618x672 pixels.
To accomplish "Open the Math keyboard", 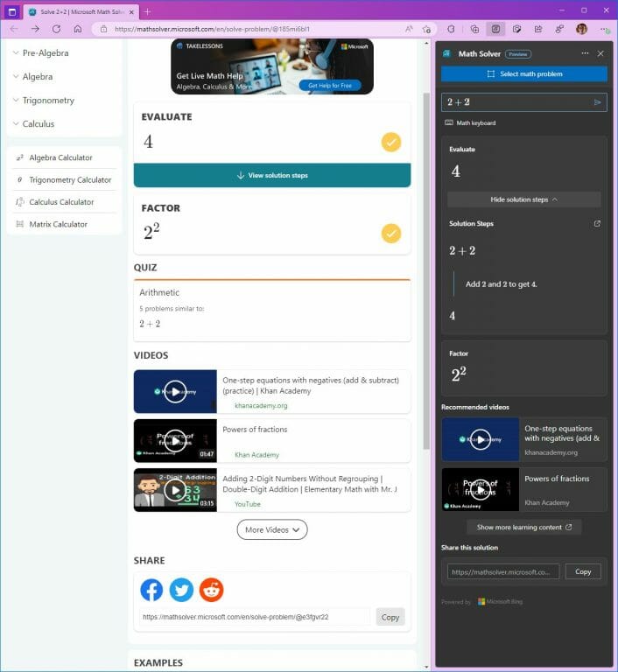I will click(x=470, y=123).
